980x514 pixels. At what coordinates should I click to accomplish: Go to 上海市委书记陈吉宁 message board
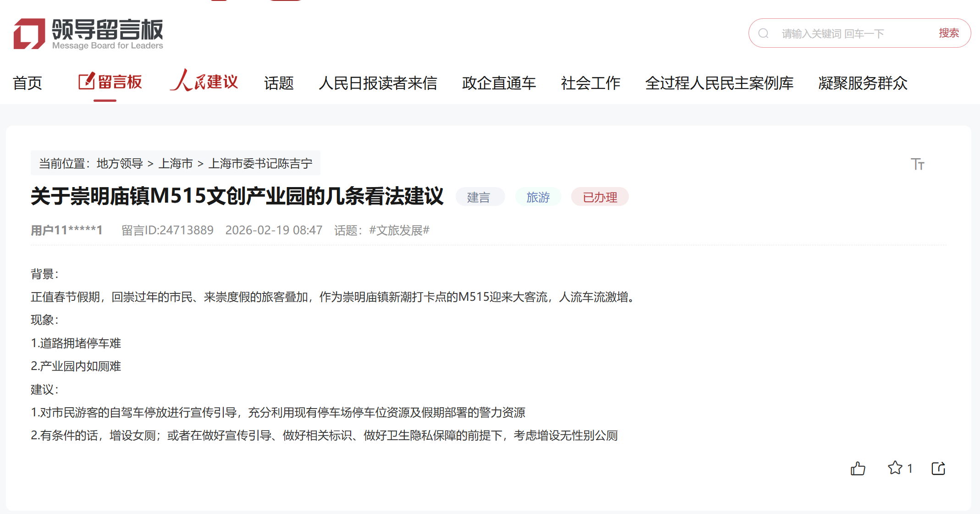pos(260,163)
